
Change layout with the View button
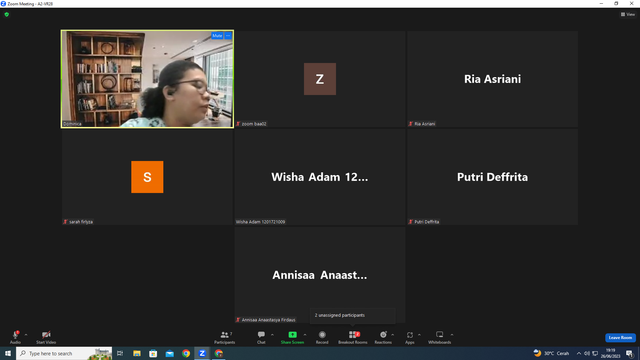tap(628, 14)
